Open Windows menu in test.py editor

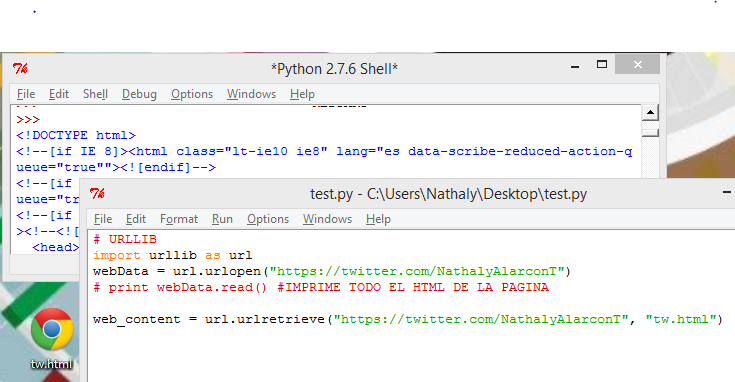327,219
